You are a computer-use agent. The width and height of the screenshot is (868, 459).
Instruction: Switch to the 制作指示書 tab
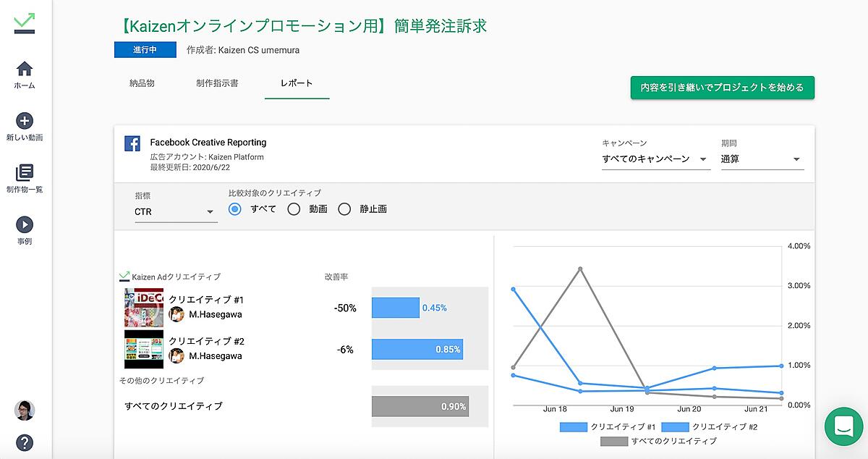pyautogui.click(x=217, y=83)
